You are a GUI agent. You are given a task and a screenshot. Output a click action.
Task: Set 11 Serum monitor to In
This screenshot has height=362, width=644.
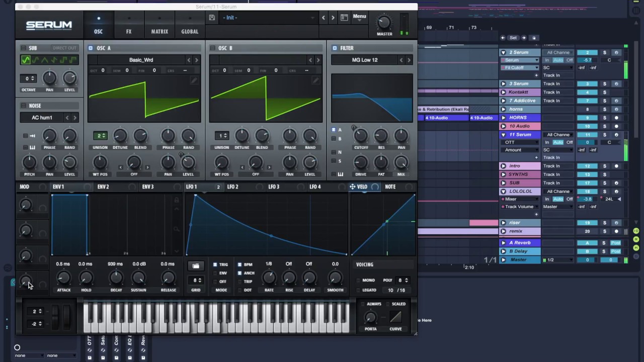(547, 142)
